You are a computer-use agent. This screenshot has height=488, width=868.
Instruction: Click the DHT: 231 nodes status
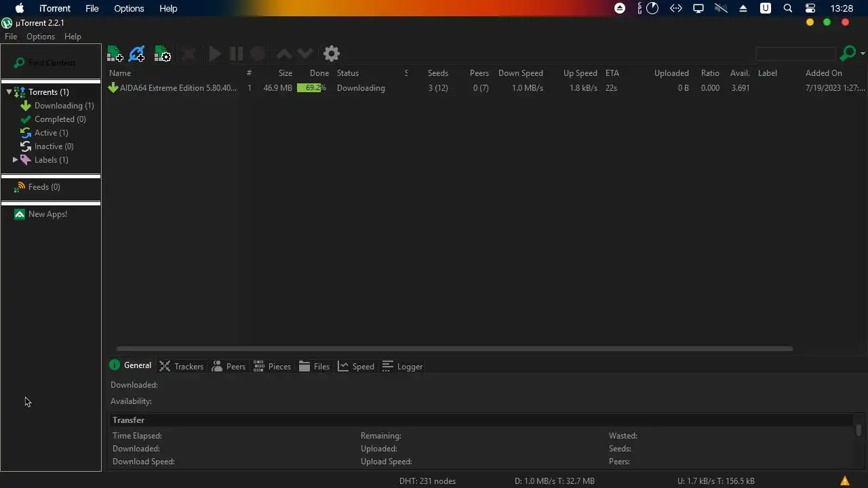point(427,481)
